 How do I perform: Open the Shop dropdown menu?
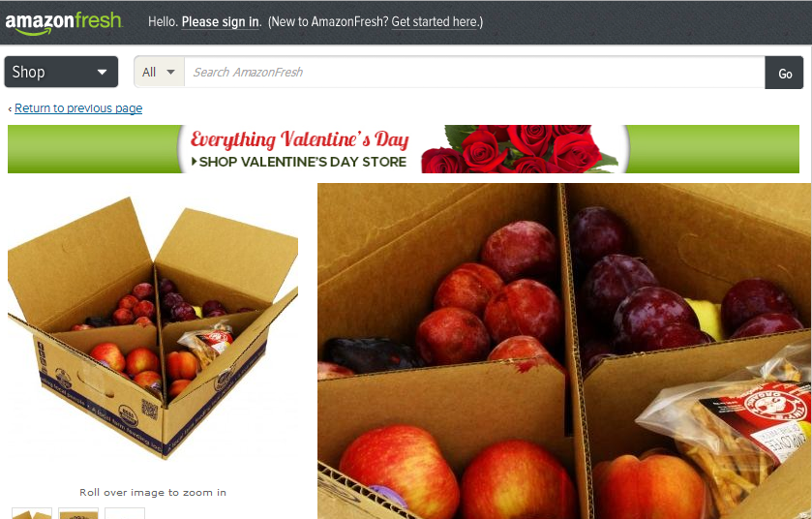tap(61, 72)
